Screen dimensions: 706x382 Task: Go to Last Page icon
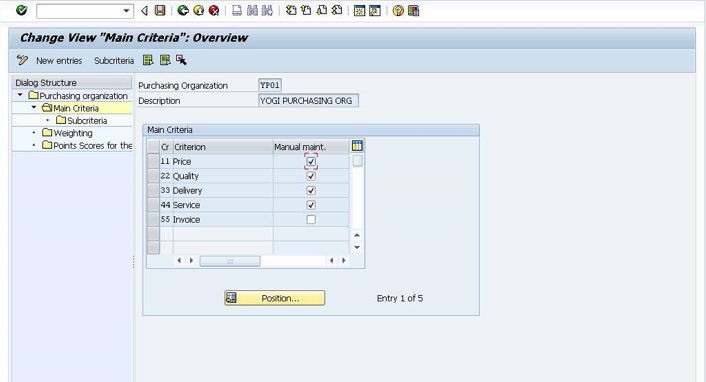[337, 10]
